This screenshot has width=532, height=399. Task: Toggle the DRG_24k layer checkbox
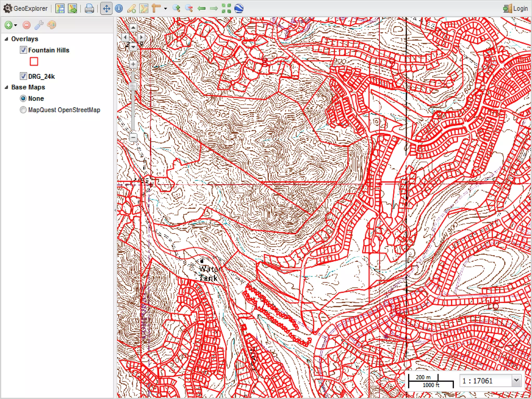pos(23,76)
